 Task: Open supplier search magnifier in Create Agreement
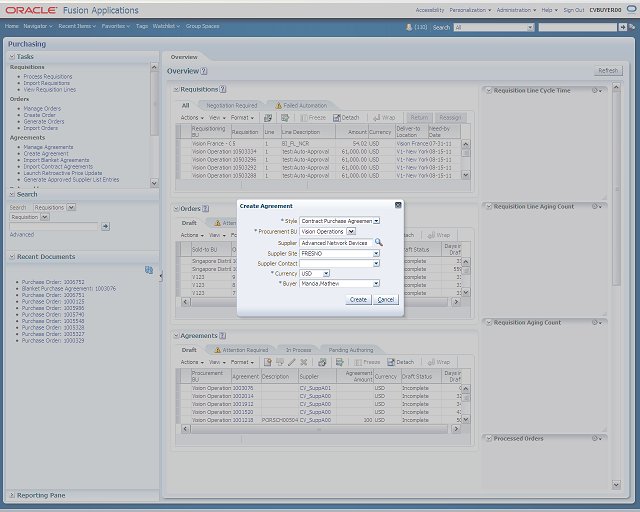coord(379,243)
